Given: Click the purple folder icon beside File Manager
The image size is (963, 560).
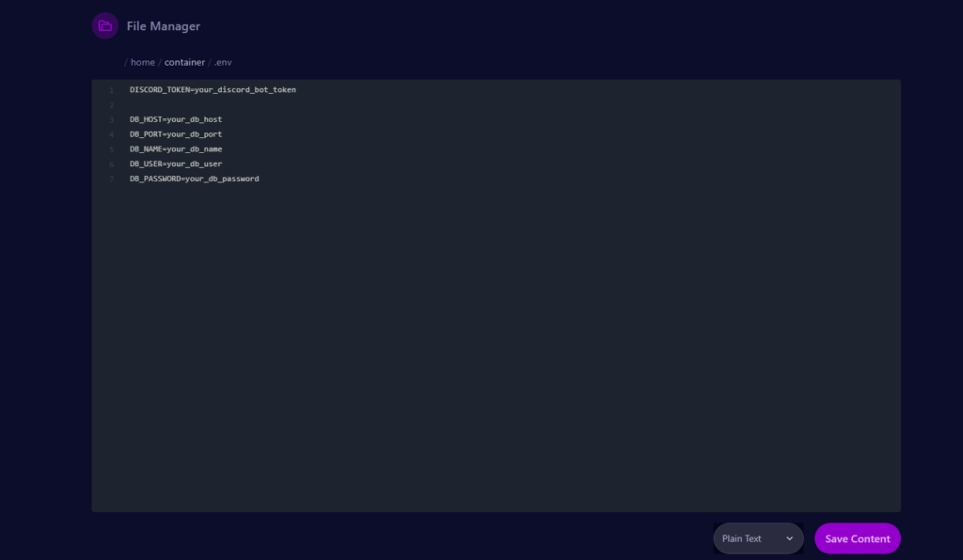Looking at the screenshot, I should (105, 26).
